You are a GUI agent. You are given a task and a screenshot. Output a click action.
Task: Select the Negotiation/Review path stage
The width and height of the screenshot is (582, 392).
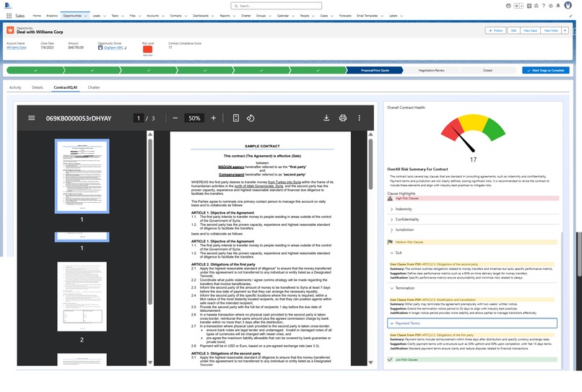pos(431,70)
